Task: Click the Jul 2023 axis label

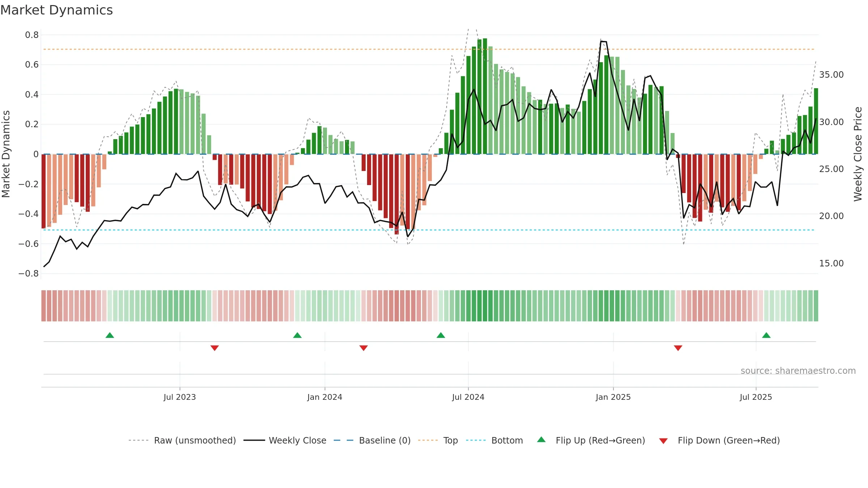Action: point(180,397)
